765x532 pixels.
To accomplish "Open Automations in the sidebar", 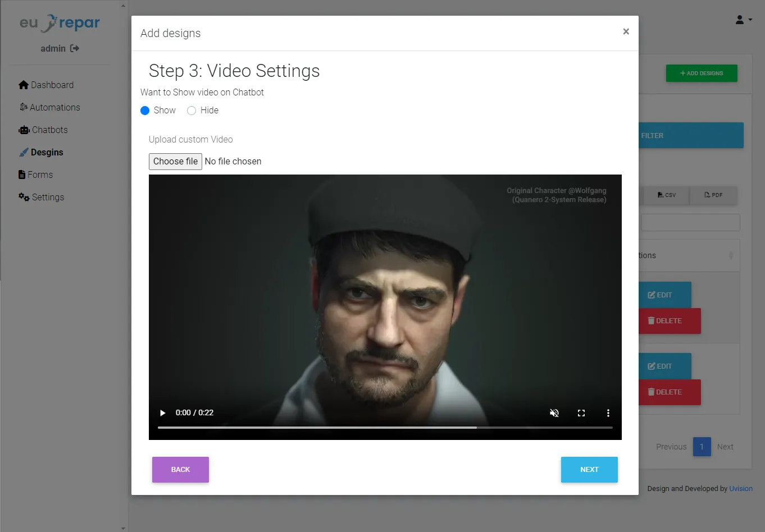I will point(49,107).
